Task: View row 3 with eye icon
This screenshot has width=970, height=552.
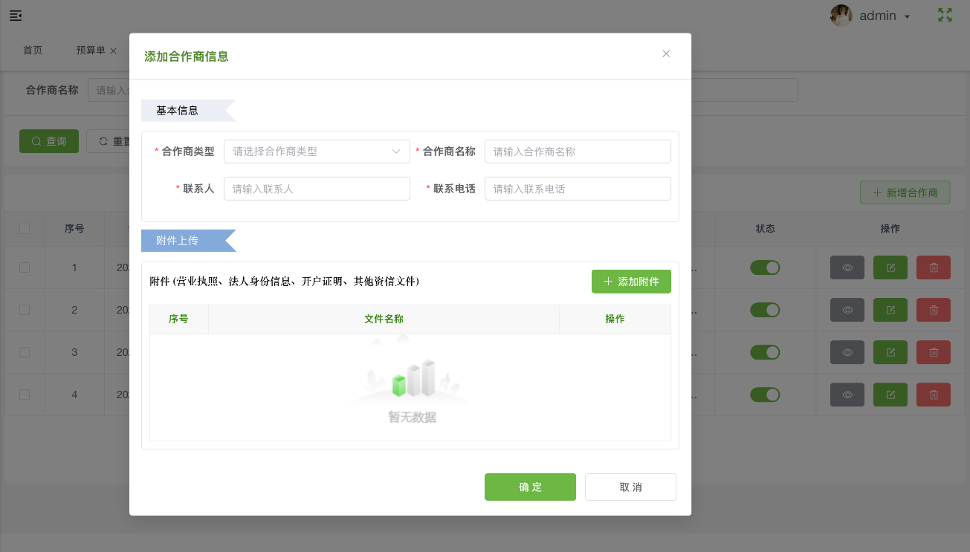Action: (847, 352)
